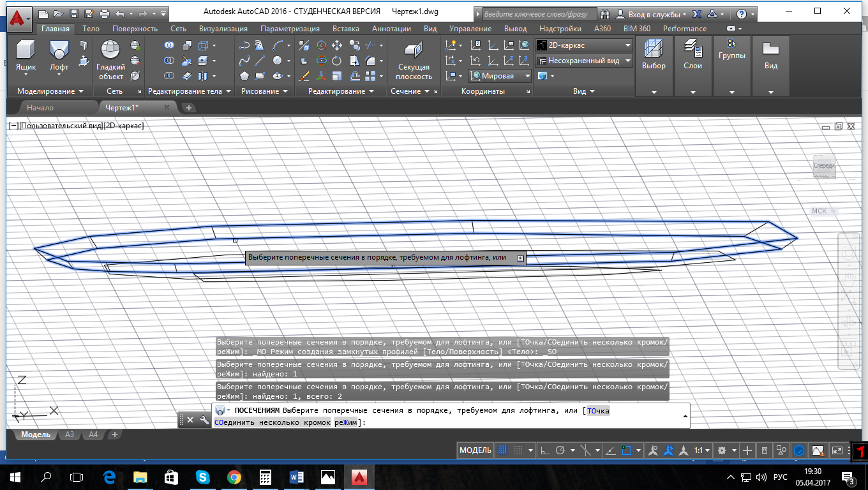Toggle drawing grid display in status bar
868x490 pixels.
[503, 450]
